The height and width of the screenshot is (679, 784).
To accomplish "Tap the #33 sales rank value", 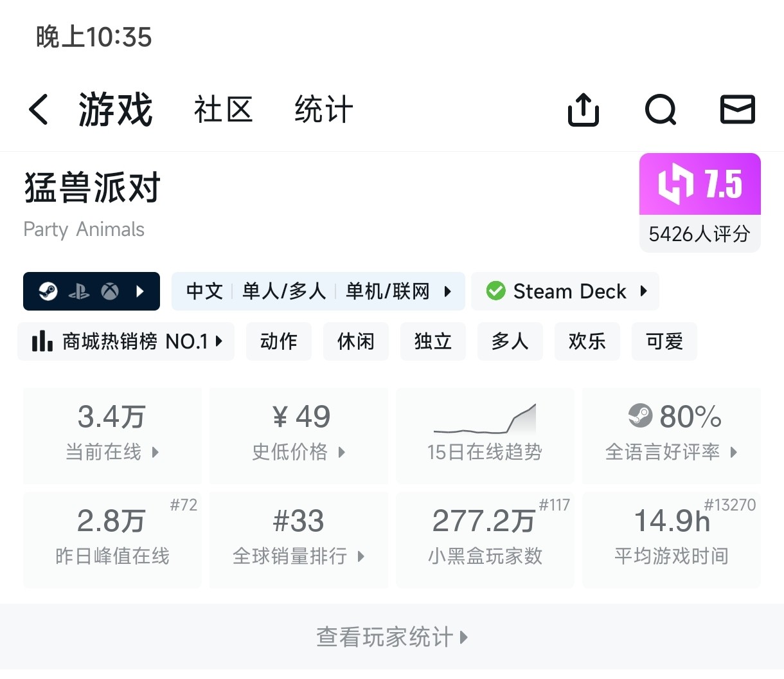I will tap(298, 520).
